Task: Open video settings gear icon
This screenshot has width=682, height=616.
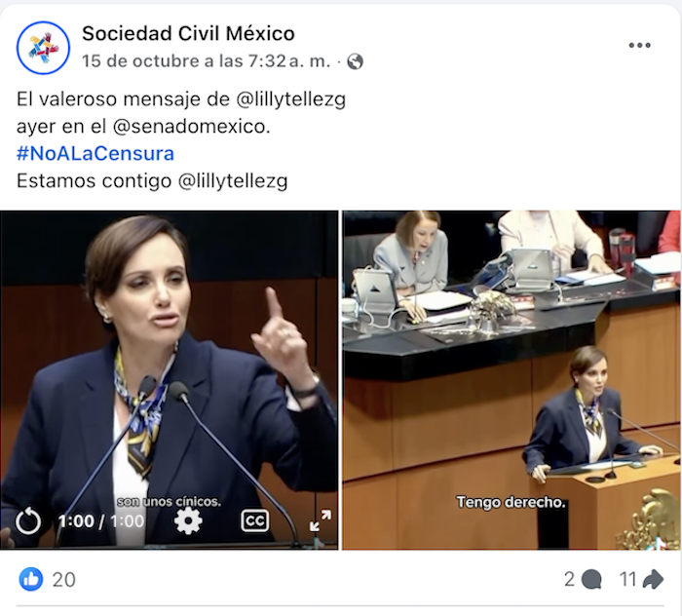Action: click(x=188, y=520)
